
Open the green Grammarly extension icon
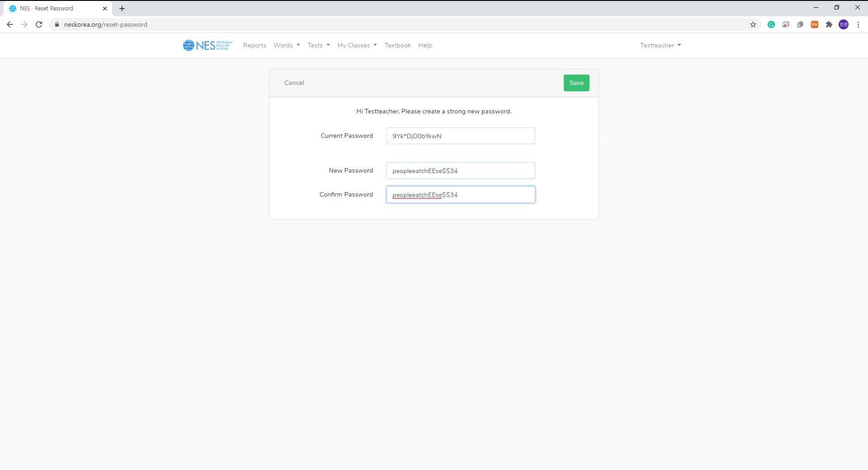pyautogui.click(x=771, y=24)
